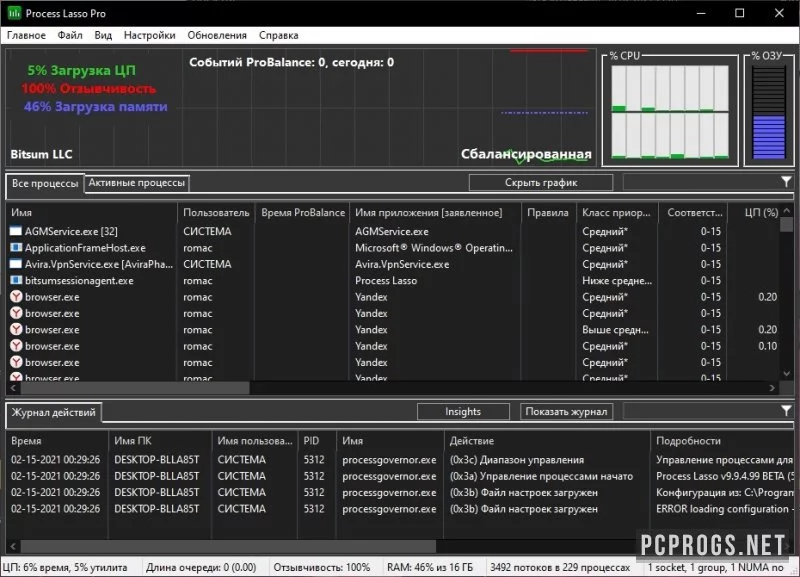Switch to the Активные процессы tab
Image resolution: width=800 pixels, height=577 pixels.
[136, 183]
